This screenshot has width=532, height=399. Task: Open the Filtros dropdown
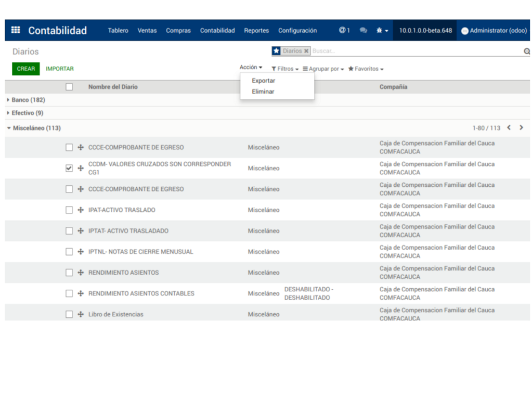pyautogui.click(x=285, y=69)
